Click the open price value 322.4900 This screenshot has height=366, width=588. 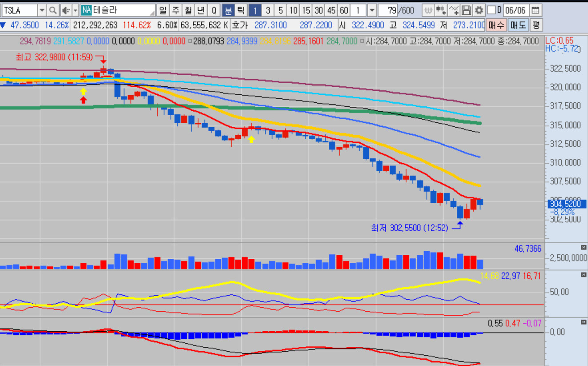coord(367,25)
